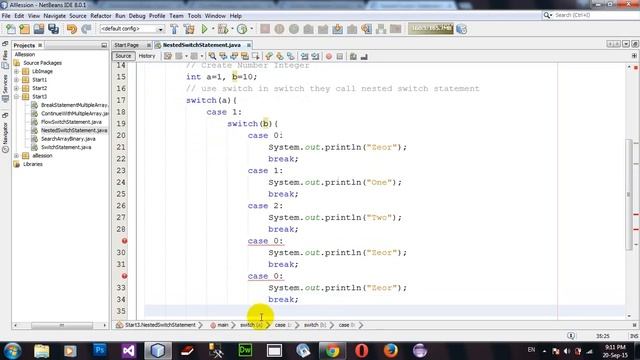Click the Save All toolbar icon
The height and width of the screenshot is (360, 640).
[53, 29]
